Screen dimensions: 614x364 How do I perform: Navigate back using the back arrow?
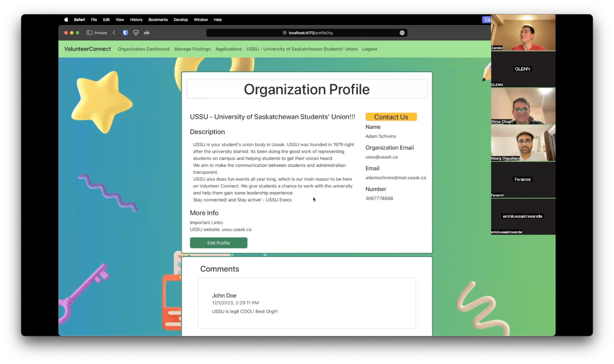pos(114,32)
